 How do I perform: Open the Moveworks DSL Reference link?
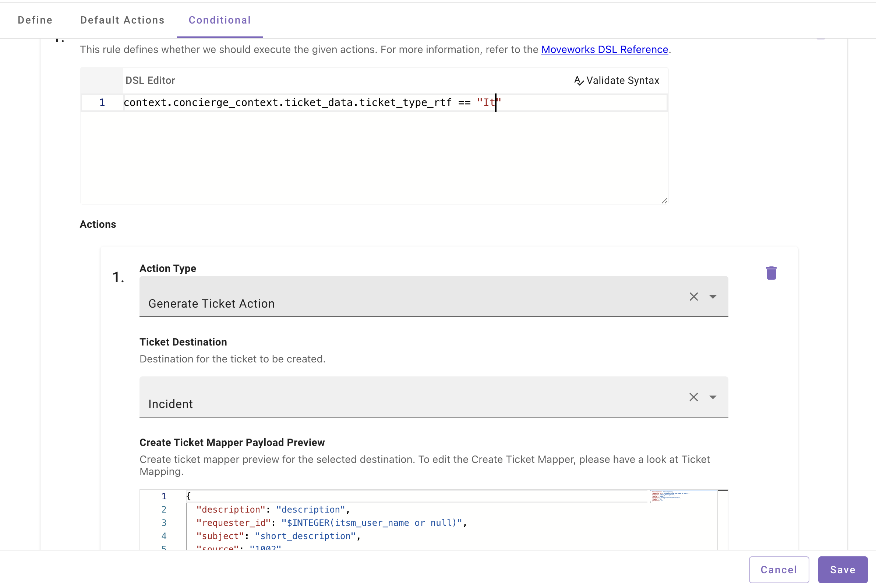604,50
